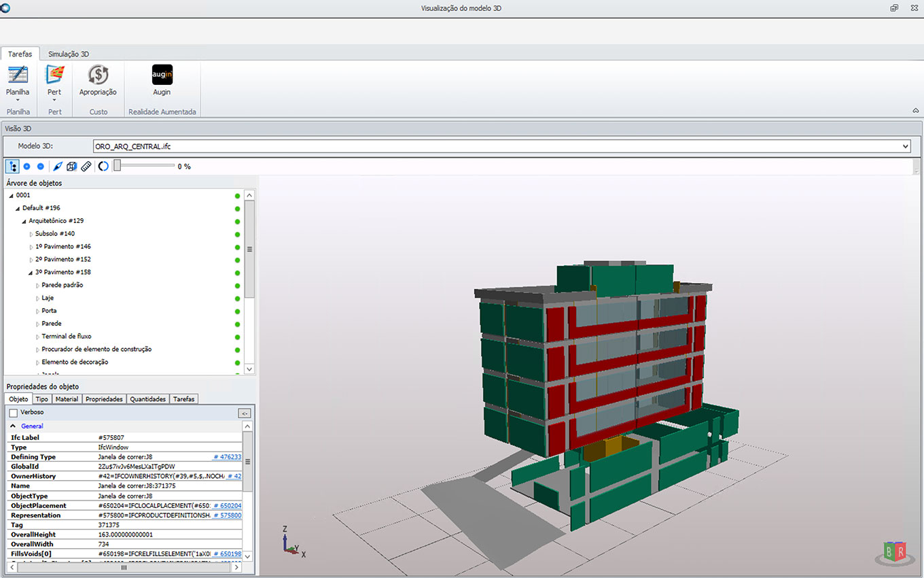
Task: Switch to the Simulação 3D tab
Action: pos(68,54)
